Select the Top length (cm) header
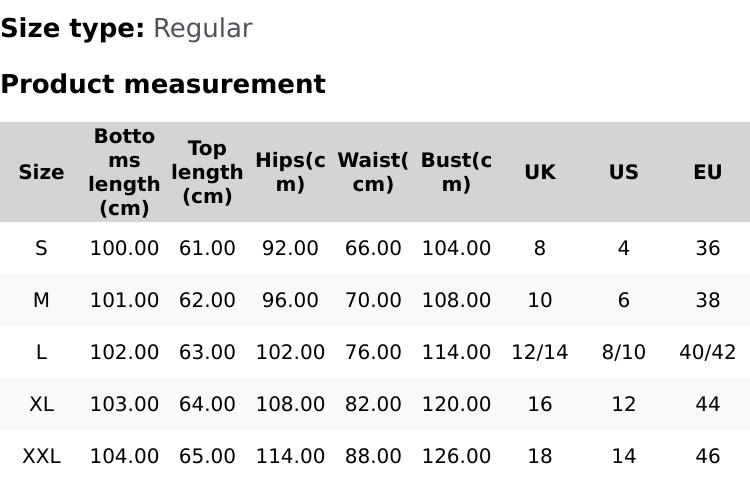The image size is (750, 482). pyautogui.click(x=207, y=172)
